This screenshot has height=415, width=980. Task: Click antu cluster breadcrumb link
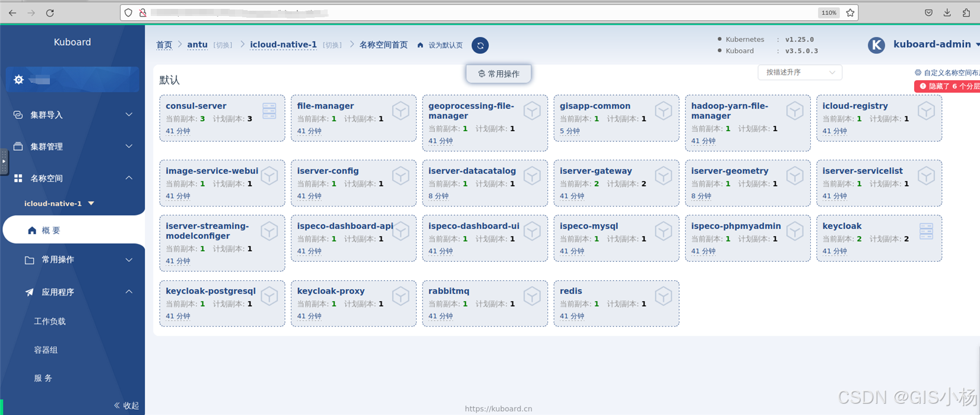(197, 45)
